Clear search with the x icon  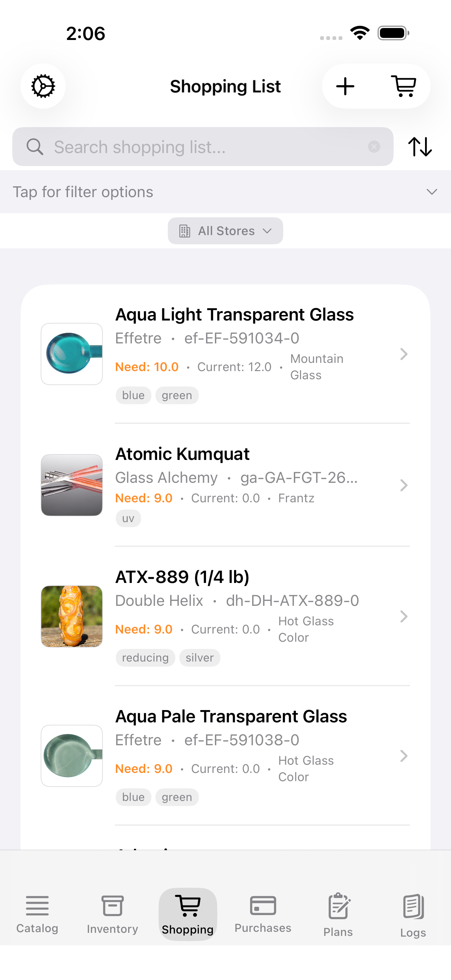[374, 147]
